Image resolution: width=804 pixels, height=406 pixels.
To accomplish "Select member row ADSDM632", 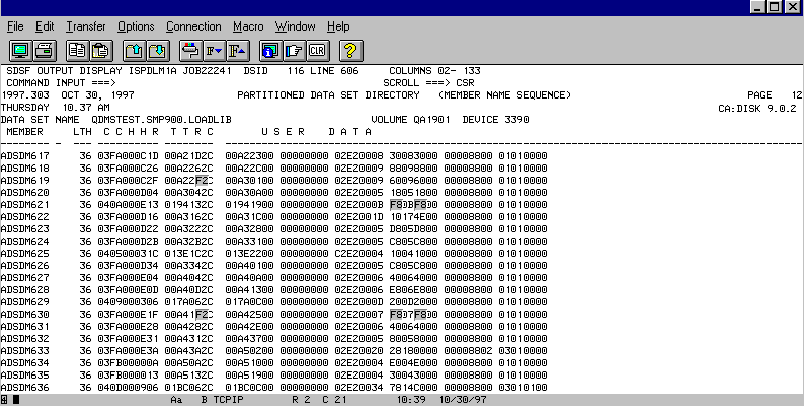I will 274,338.
